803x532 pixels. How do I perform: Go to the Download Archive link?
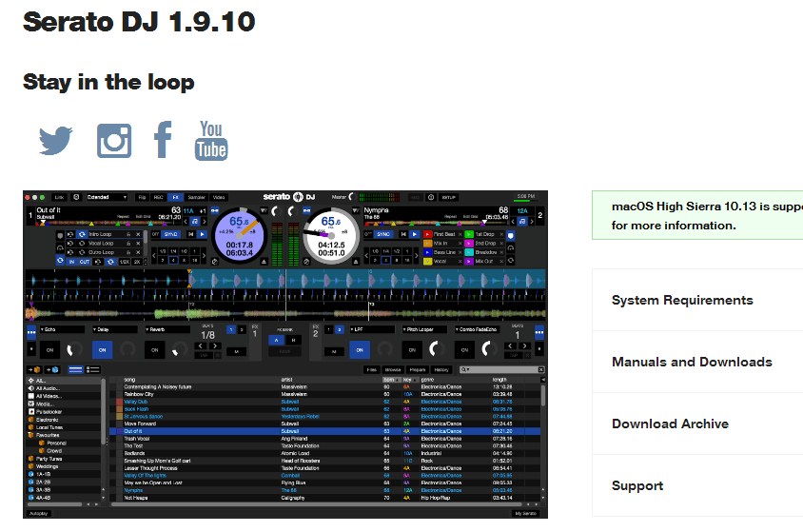(670, 424)
